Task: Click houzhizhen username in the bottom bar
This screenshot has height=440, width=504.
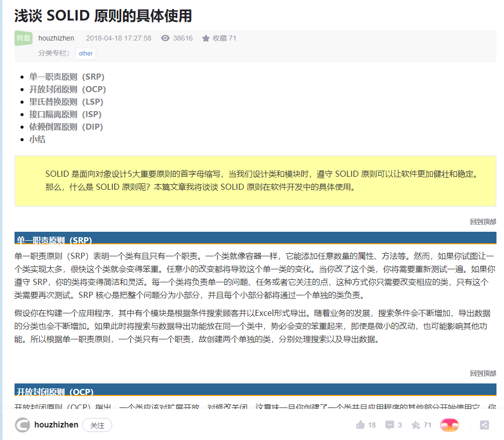Action: 56,425
